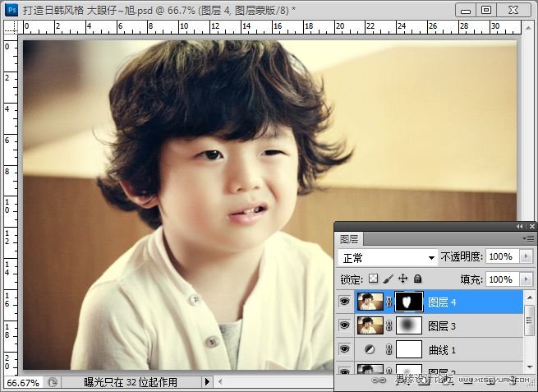Click the layers list scroll down arrow

pyautogui.click(x=530, y=367)
